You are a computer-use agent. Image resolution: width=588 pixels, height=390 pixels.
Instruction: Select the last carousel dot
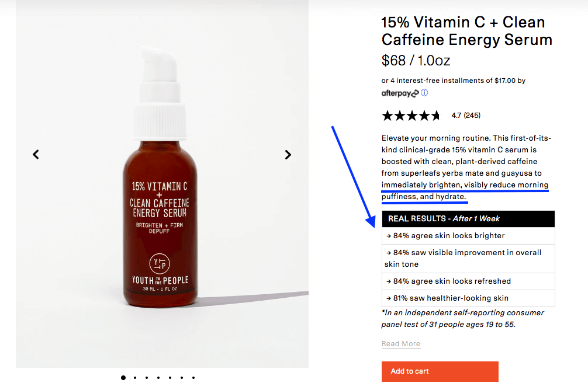pyautogui.click(x=193, y=378)
